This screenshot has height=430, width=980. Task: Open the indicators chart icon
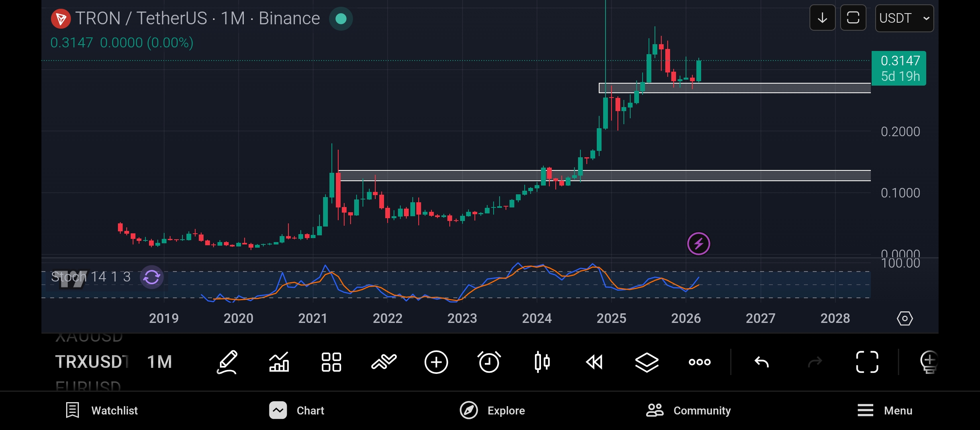click(x=279, y=362)
